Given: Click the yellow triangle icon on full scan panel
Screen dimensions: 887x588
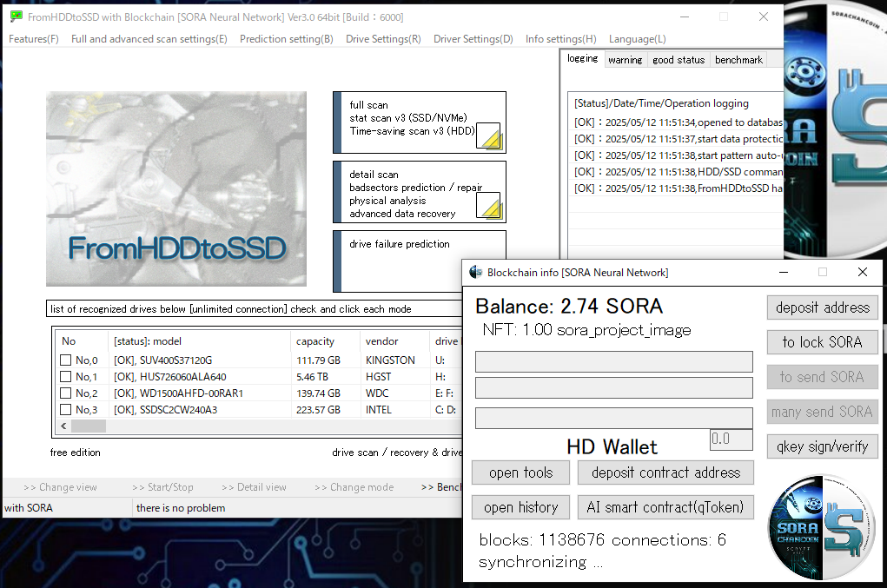Looking at the screenshot, I should pos(488,135).
